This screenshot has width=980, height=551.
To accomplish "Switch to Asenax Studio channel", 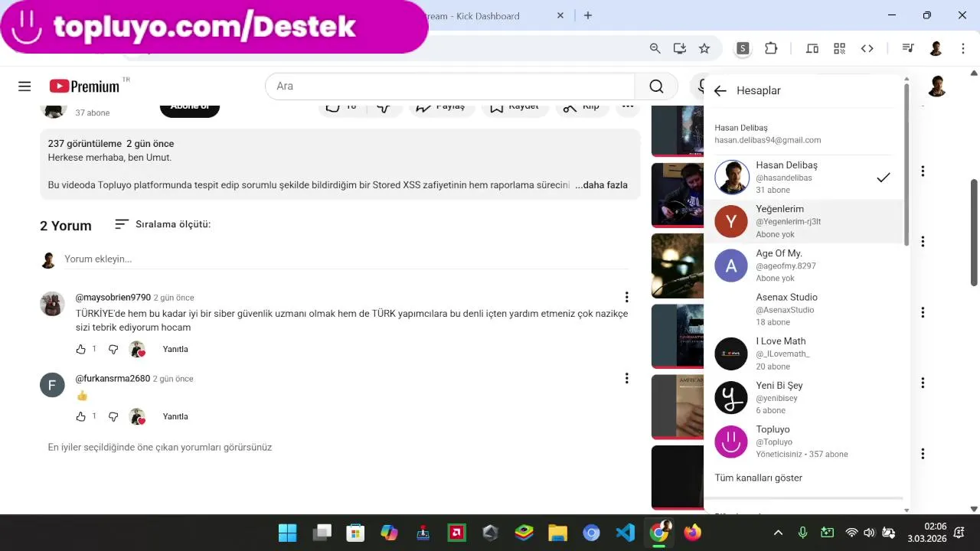I will (804, 309).
